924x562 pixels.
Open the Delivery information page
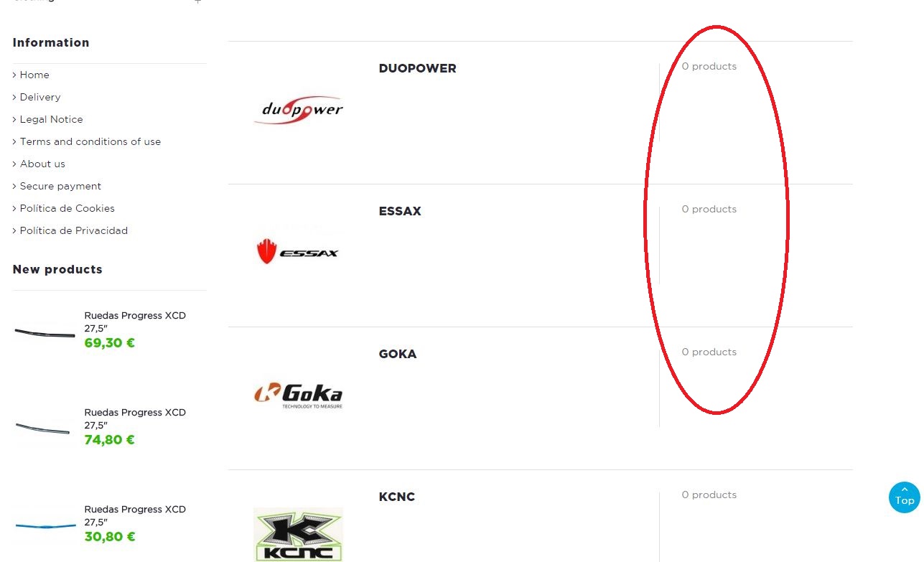(40, 97)
